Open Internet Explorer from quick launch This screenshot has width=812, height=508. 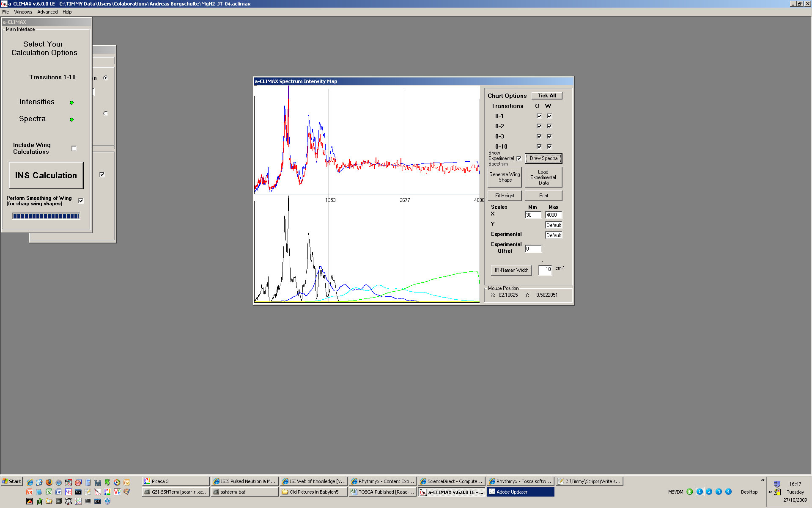30,483
